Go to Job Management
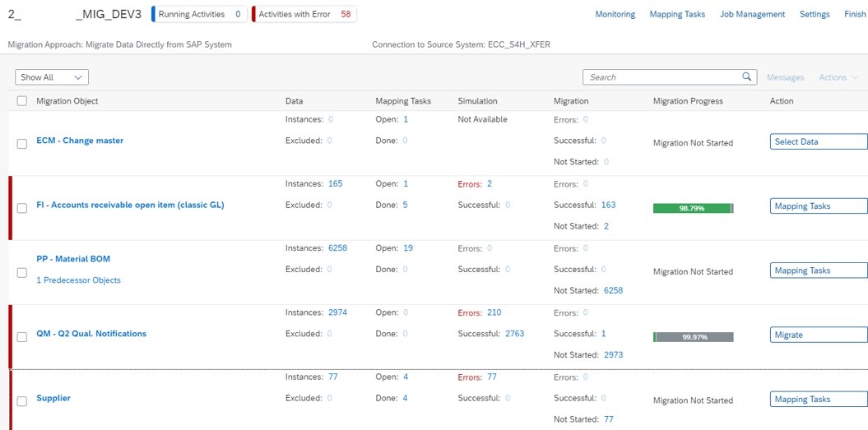 coord(752,14)
